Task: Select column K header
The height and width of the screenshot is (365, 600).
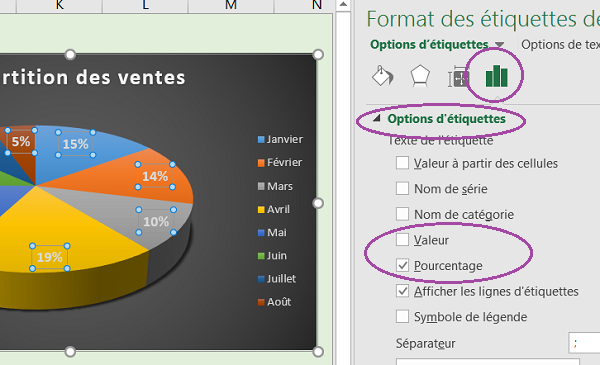Action: [x=59, y=5]
